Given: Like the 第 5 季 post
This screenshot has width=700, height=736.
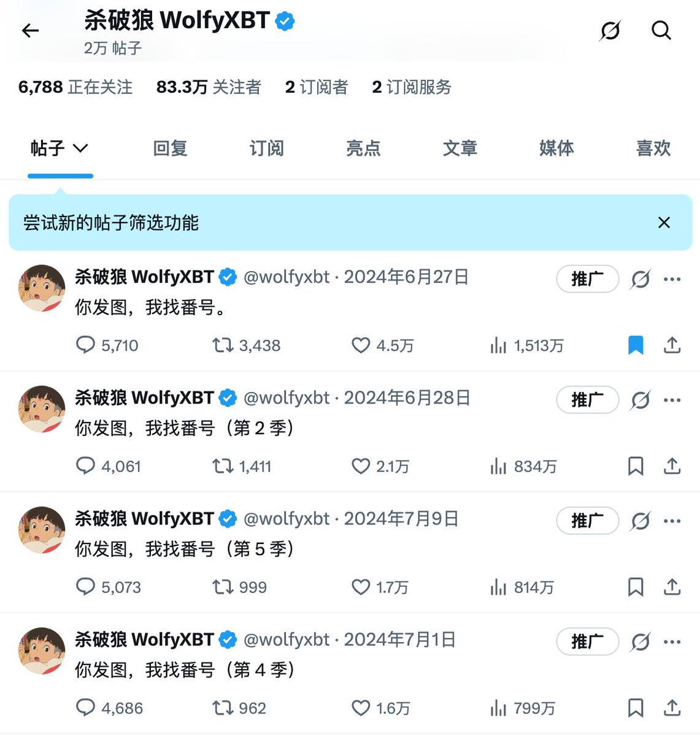Looking at the screenshot, I should click(x=380, y=587).
